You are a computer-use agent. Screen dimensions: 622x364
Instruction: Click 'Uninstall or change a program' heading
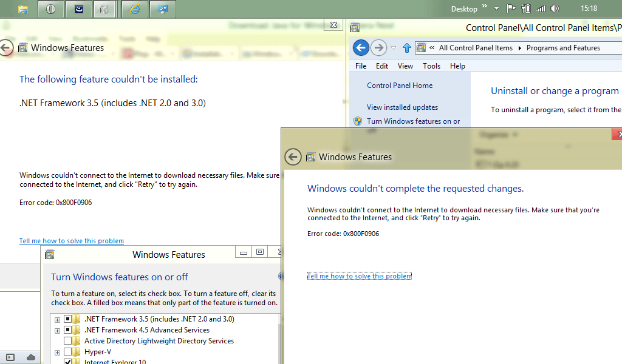click(x=555, y=91)
